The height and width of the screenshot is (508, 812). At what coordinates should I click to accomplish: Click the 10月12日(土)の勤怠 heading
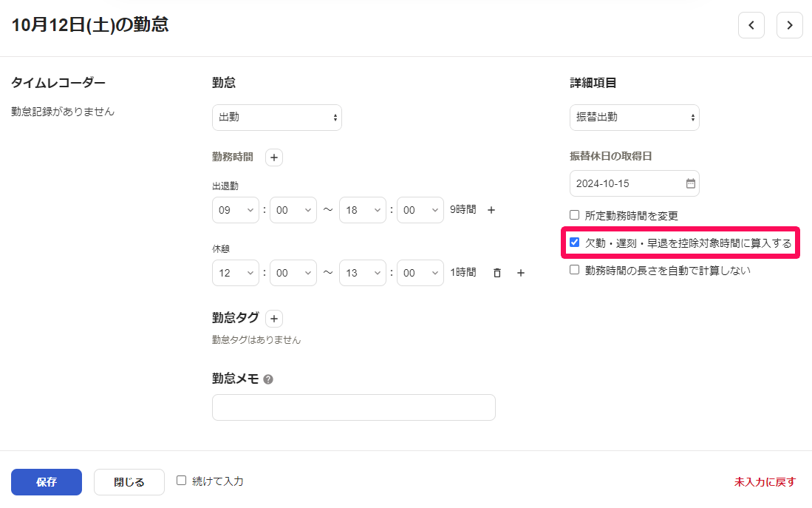(90, 25)
